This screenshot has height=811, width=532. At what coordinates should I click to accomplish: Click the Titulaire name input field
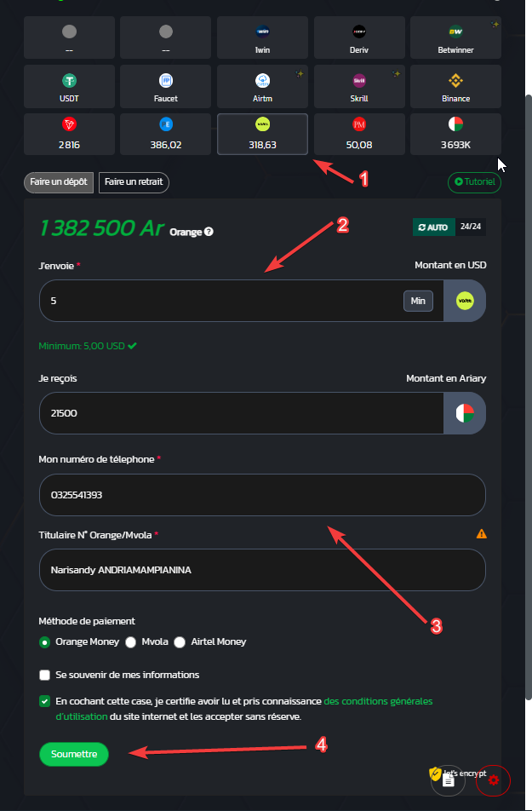[262, 570]
